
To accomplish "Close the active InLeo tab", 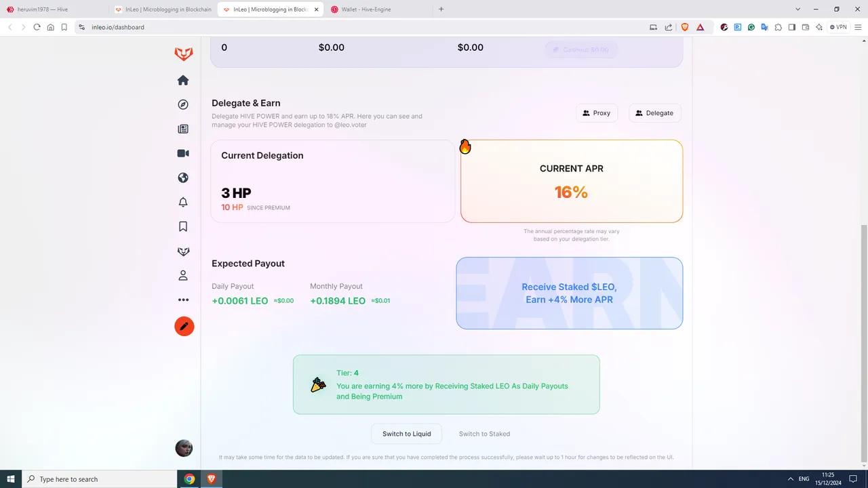I will click(316, 9).
